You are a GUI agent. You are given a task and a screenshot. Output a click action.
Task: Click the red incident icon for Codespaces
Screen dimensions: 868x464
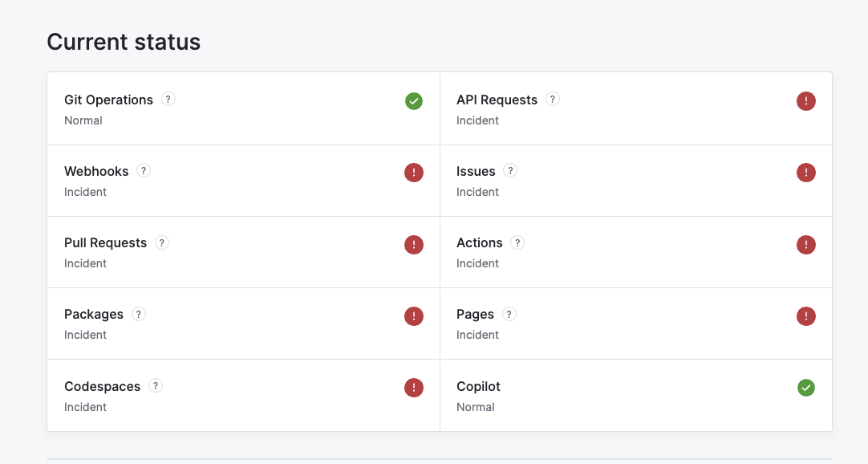pos(414,388)
